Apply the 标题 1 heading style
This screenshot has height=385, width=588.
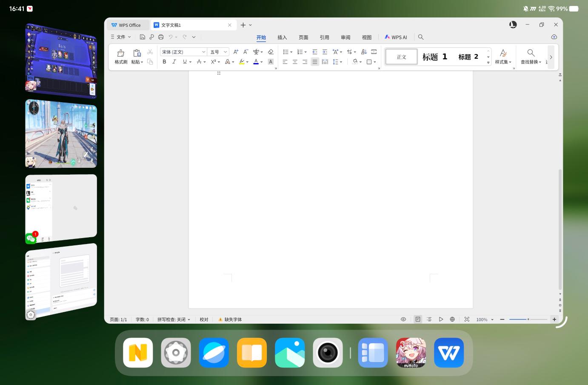pos(435,57)
